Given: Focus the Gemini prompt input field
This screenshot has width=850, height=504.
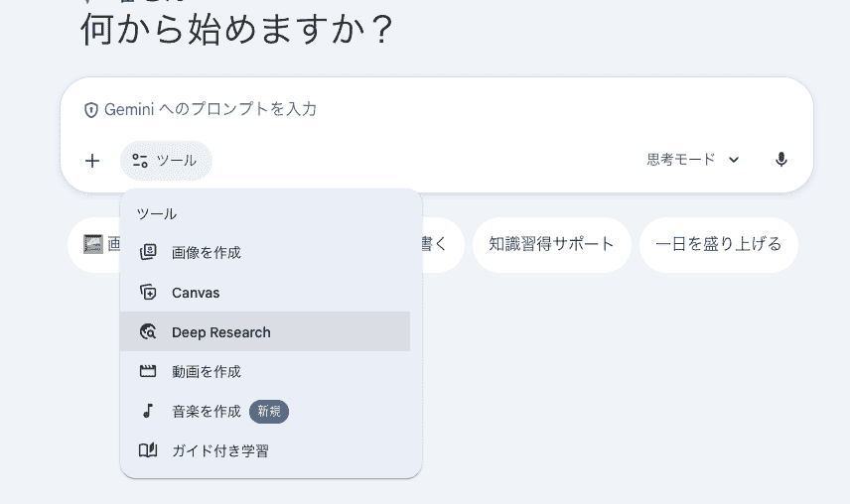Looking at the screenshot, I should (434, 109).
